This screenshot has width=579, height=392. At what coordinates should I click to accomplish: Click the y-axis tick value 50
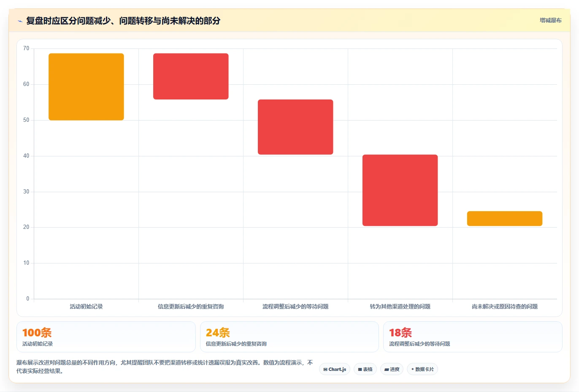point(26,120)
